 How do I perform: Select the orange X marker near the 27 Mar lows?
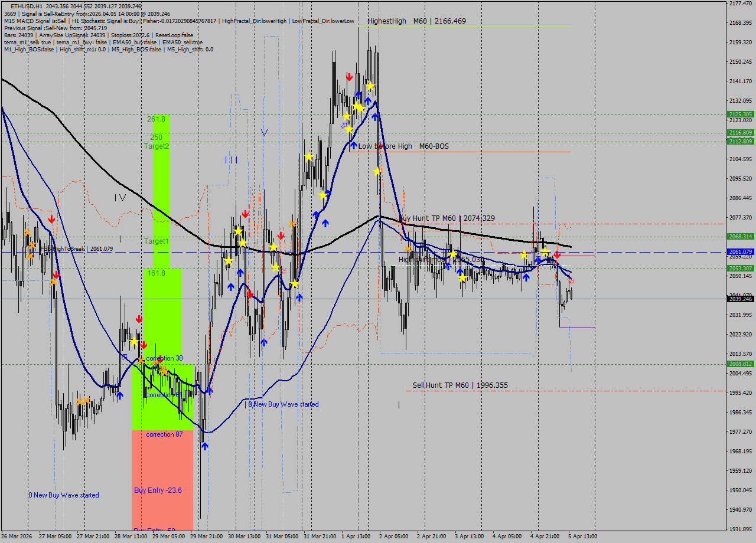tap(83, 400)
